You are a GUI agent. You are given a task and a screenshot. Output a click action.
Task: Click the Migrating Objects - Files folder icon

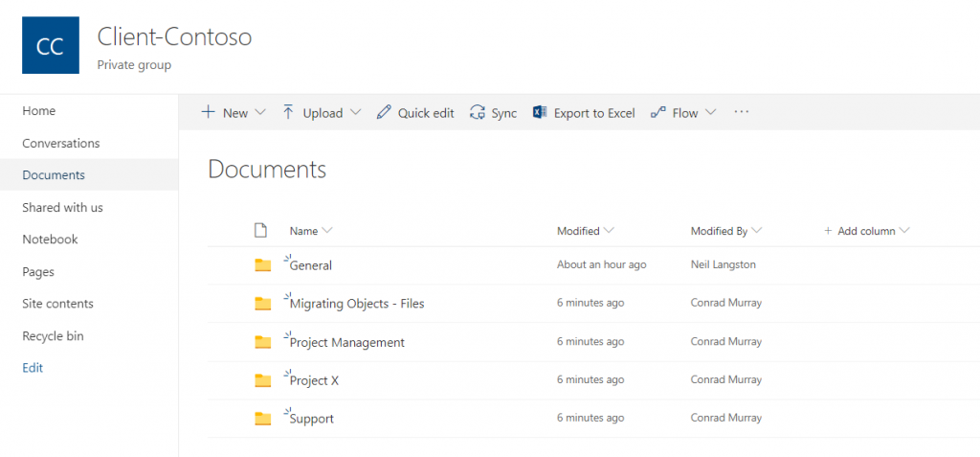coord(263,304)
